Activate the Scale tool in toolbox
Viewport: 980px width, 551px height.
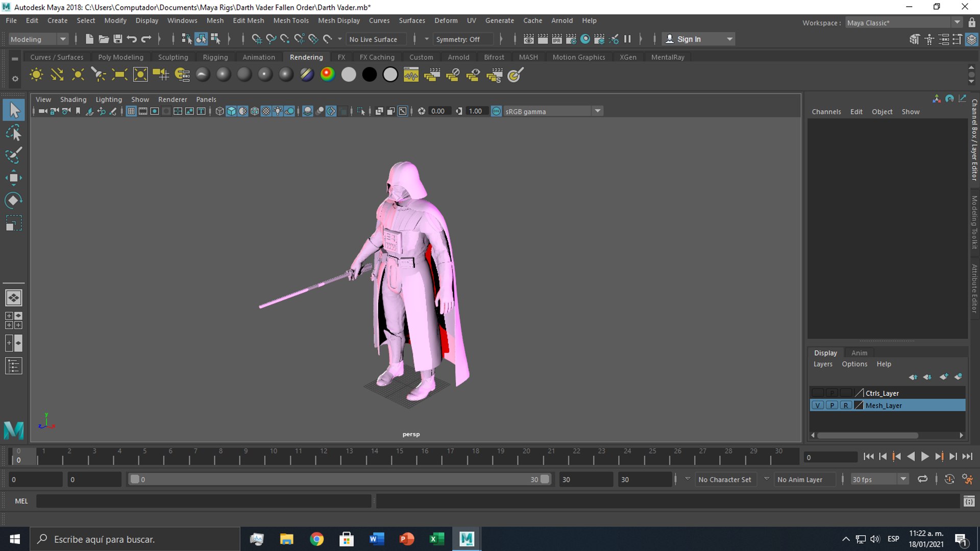[14, 223]
